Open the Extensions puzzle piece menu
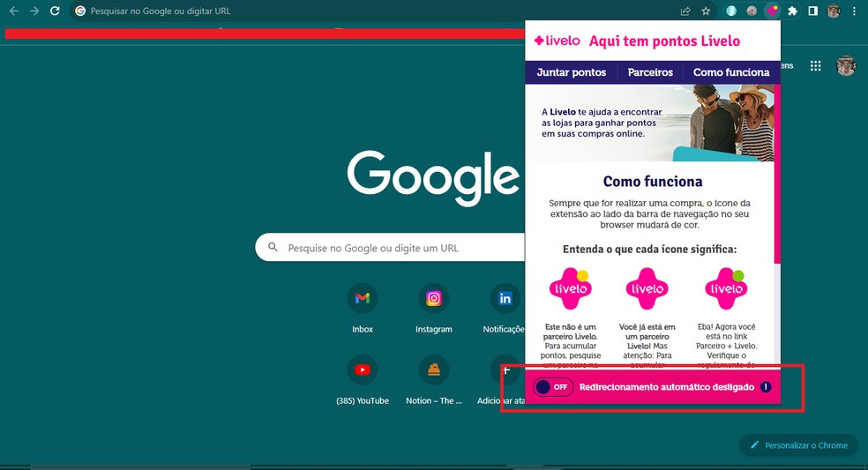 point(793,11)
